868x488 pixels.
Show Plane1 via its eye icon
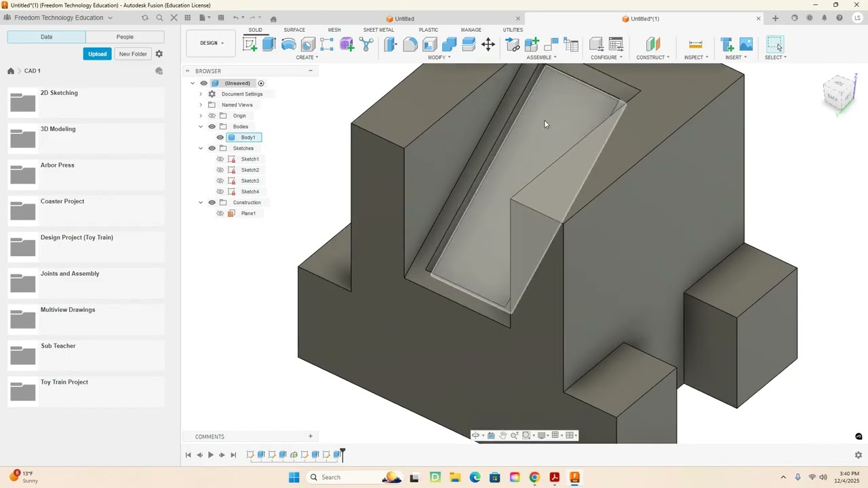click(x=220, y=213)
